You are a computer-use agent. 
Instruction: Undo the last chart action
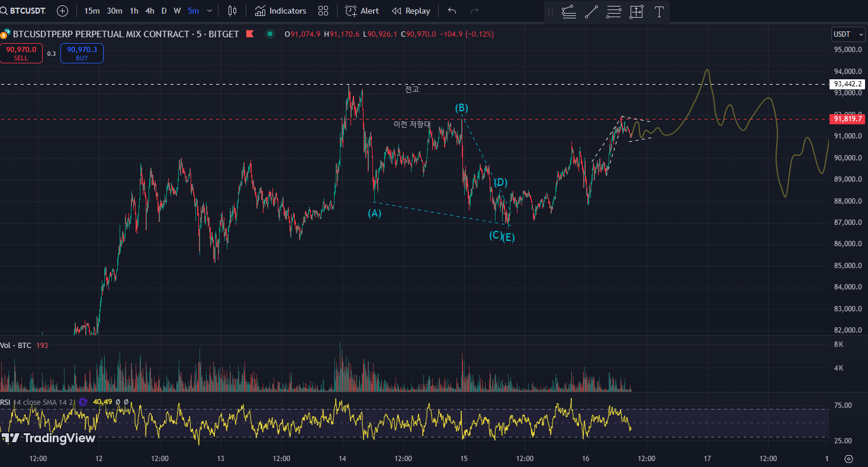point(452,11)
